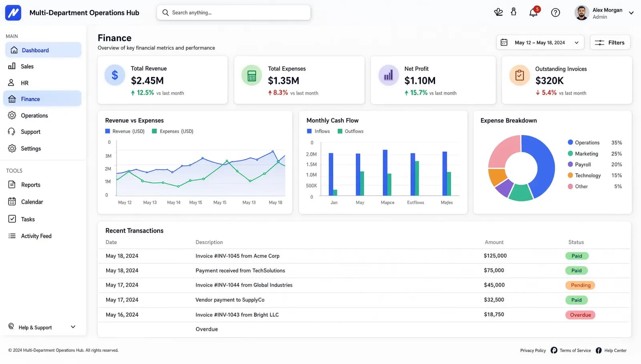Toggle the Revenue (USD) legend swatch

click(x=107, y=131)
